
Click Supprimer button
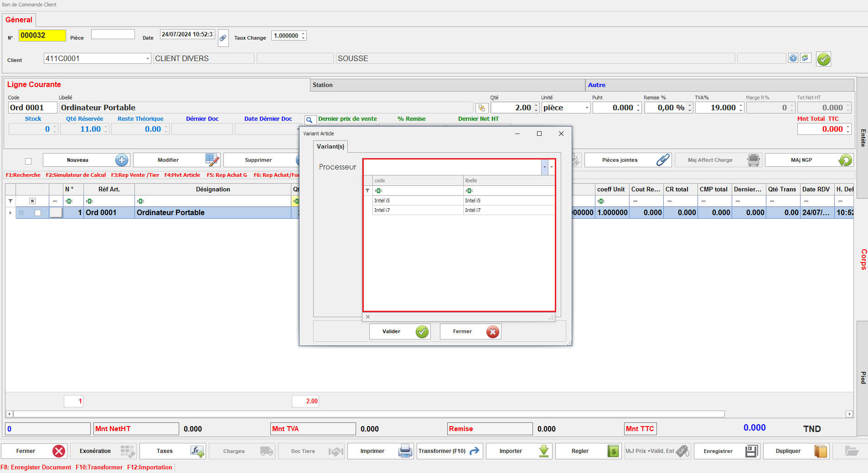261,160
